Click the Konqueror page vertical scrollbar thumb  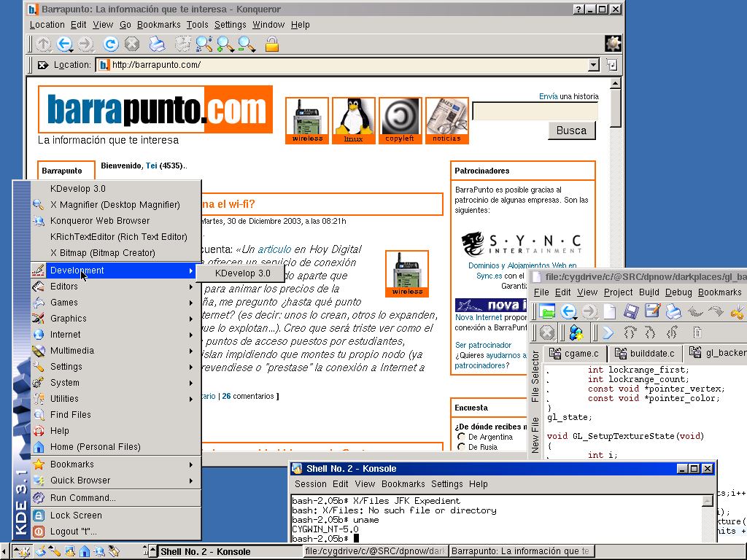pyautogui.click(x=616, y=108)
